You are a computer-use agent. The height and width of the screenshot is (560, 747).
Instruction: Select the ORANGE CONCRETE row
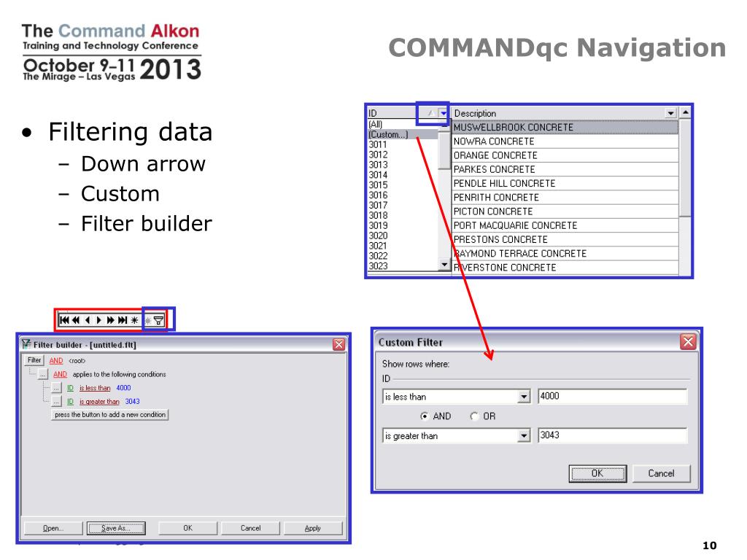point(565,155)
